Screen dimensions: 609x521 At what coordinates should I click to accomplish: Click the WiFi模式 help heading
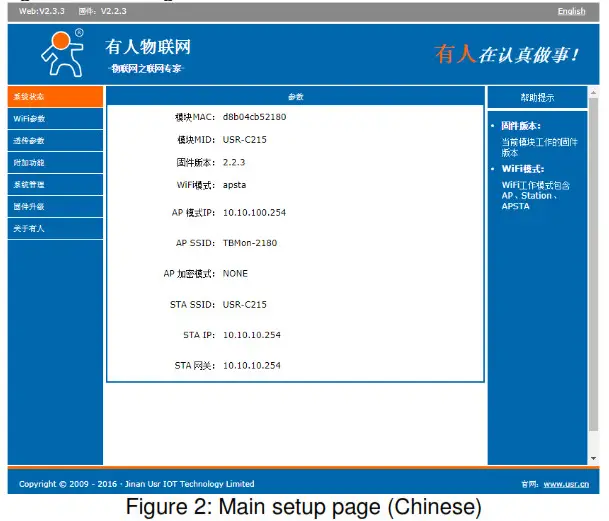[x=523, y=169]
